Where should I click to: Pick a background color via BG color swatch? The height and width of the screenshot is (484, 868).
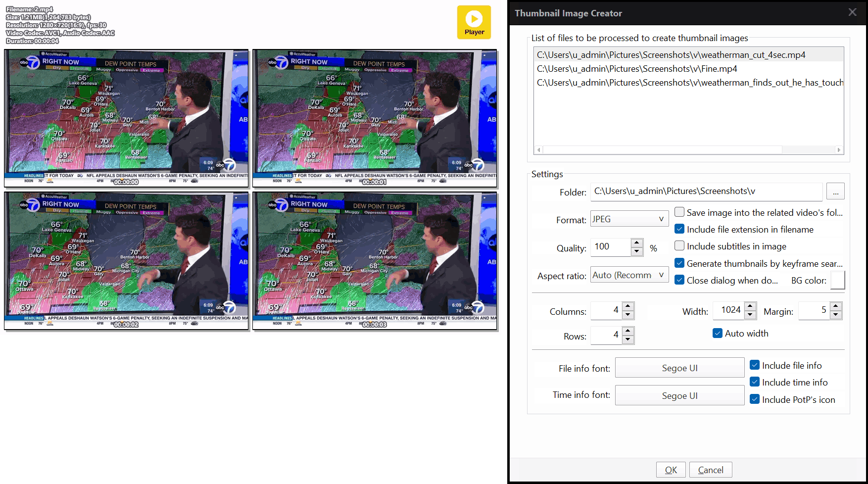pyautogui.click(x=837, y=280)
